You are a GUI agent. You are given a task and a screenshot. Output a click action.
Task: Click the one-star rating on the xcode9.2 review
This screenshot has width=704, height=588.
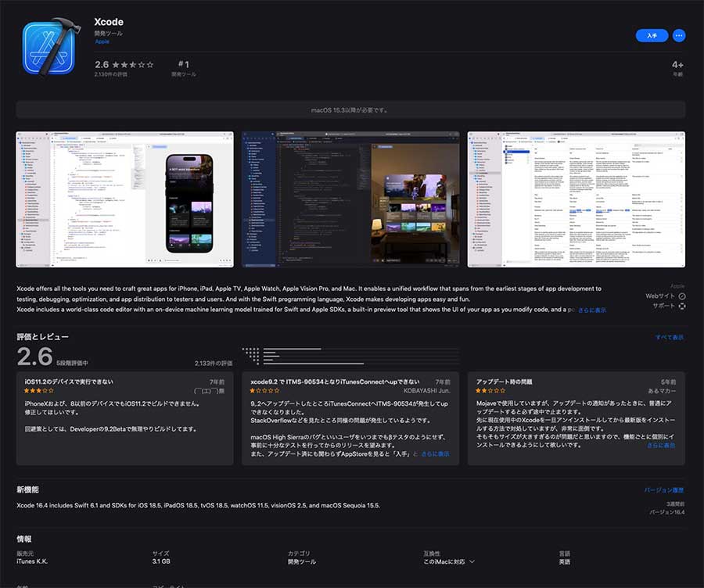264,390
